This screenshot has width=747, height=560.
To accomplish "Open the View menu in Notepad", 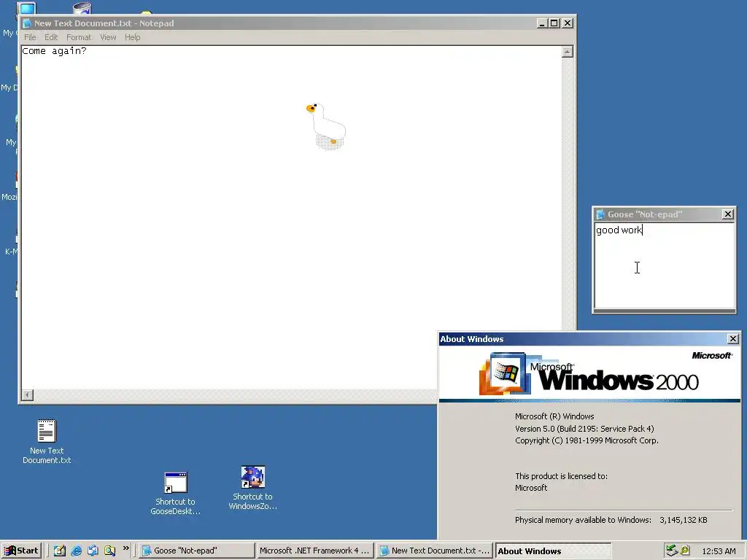I will pos(108,37).
